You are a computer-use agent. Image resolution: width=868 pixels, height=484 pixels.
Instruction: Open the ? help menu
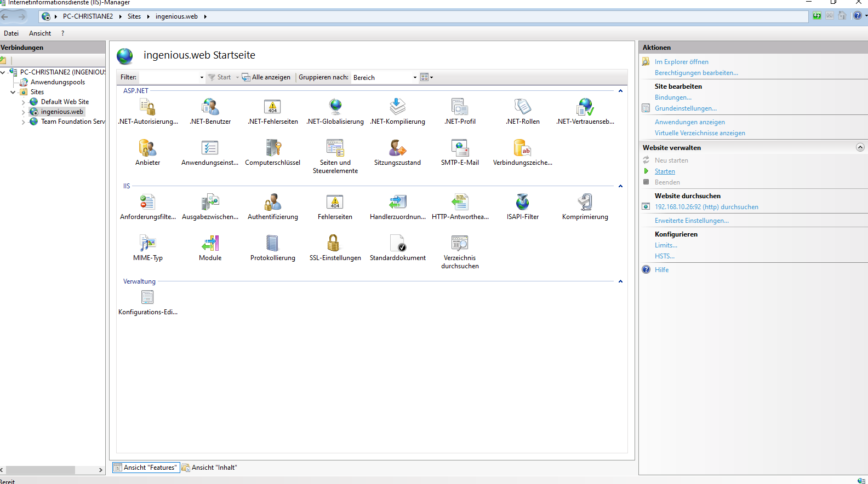point(62,33)
